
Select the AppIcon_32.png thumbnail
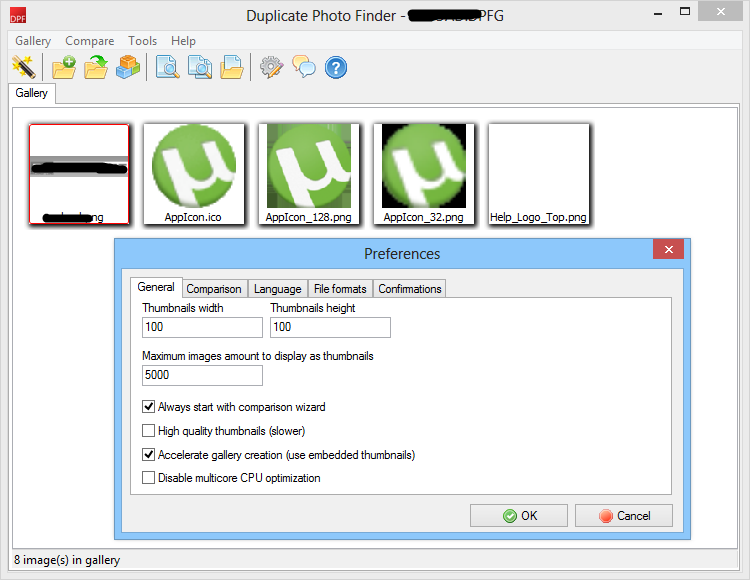[x=424, y=174]
